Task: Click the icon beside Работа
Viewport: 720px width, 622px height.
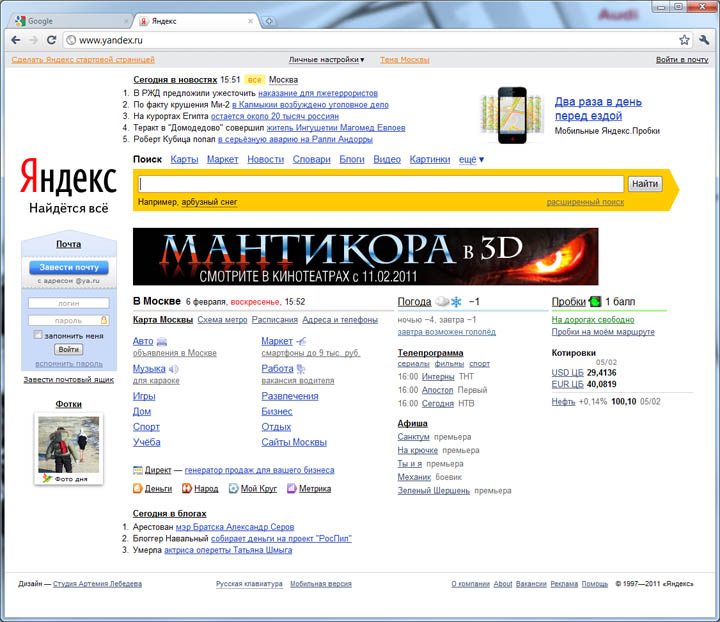Action: (x=301, y=369)
